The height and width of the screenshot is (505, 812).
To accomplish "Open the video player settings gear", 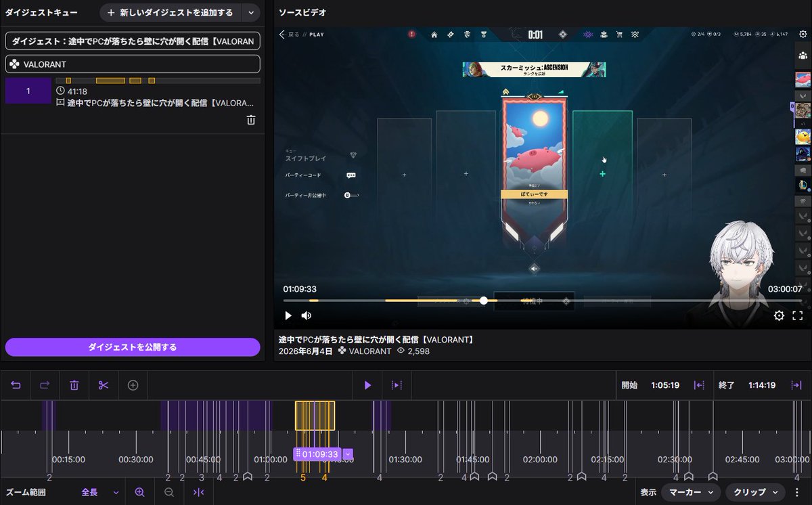I will pyautogui.click(x=779, y=315).
